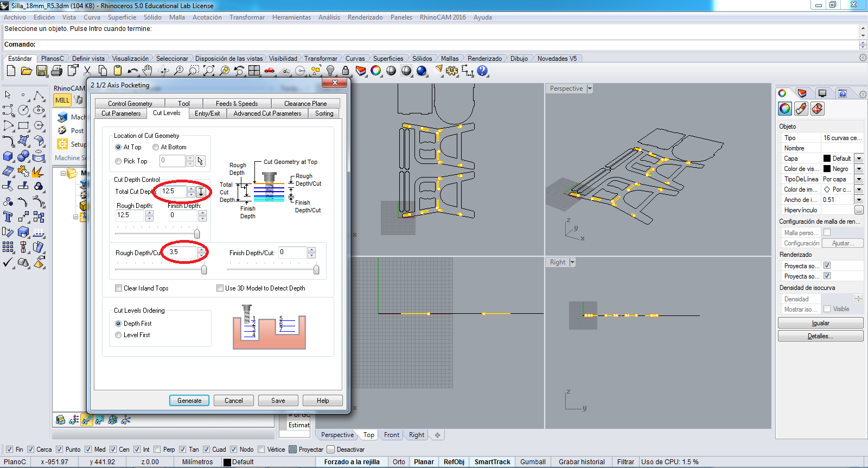This screenshot has width=868, height=468.
Task: Open the Right viewport dropdown arrow
Action: coord(572,262)
